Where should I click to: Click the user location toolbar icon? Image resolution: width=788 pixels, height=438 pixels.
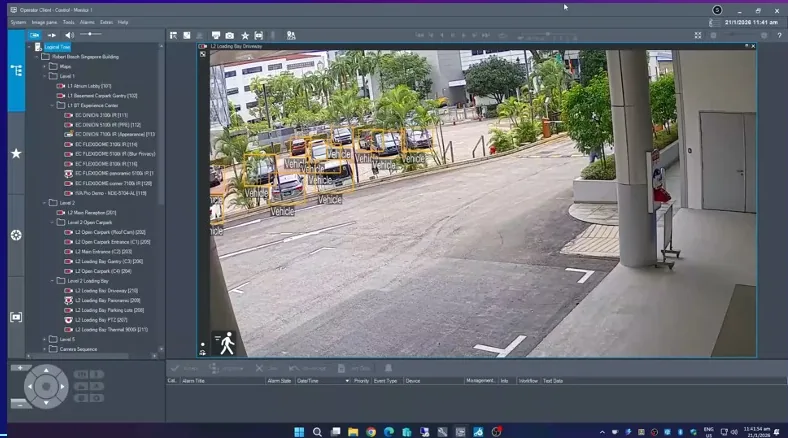click(291, 36)
